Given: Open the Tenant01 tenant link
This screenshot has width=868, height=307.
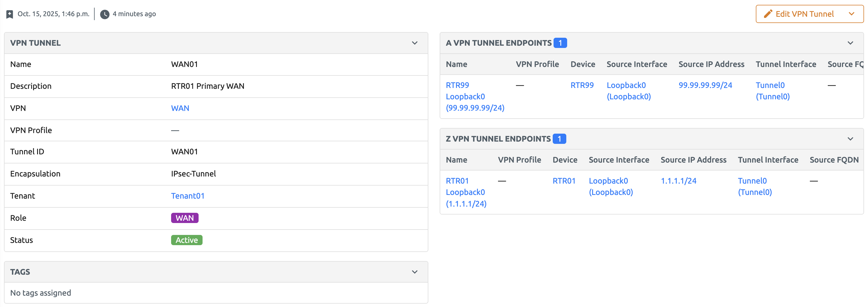Looking at the screenshot, I should (x=188, y=196).
